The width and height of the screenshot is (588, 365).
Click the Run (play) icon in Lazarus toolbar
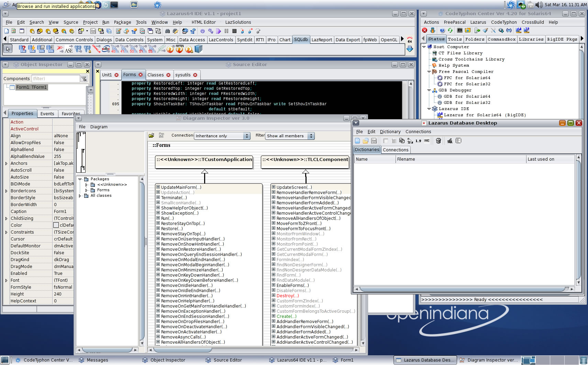[x=219, y=31]
